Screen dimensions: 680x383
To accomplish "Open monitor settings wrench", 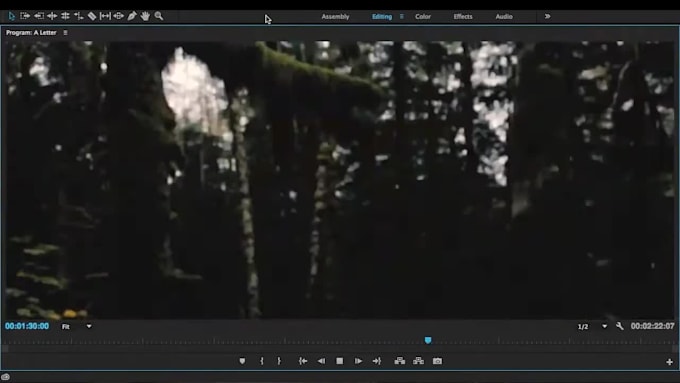I will [x=620, y=326].
